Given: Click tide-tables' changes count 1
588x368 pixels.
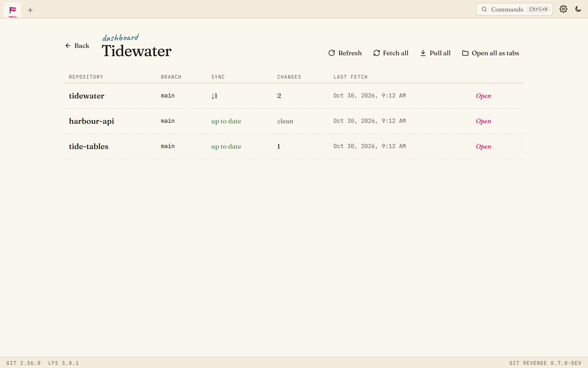Looking at the screenshot, I should coord(278,147).
